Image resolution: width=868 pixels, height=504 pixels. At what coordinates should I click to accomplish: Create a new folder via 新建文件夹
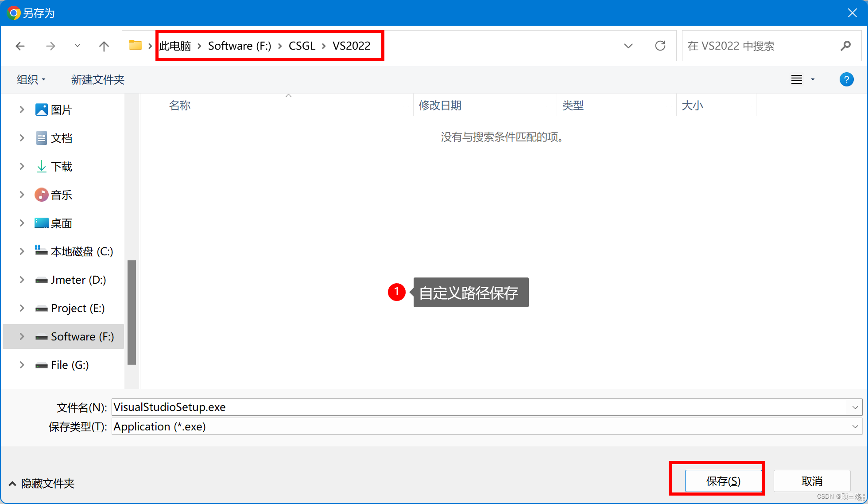[x=97, y=79]
